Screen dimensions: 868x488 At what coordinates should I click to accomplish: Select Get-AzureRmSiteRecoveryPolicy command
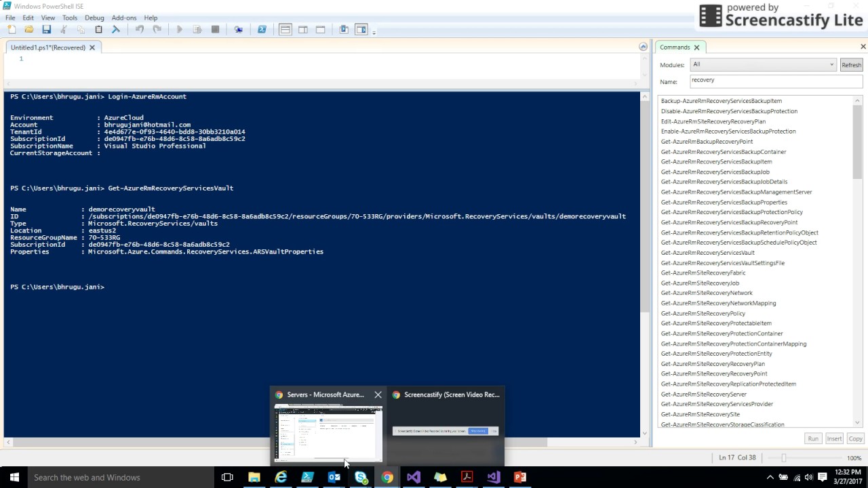[703, 313]
